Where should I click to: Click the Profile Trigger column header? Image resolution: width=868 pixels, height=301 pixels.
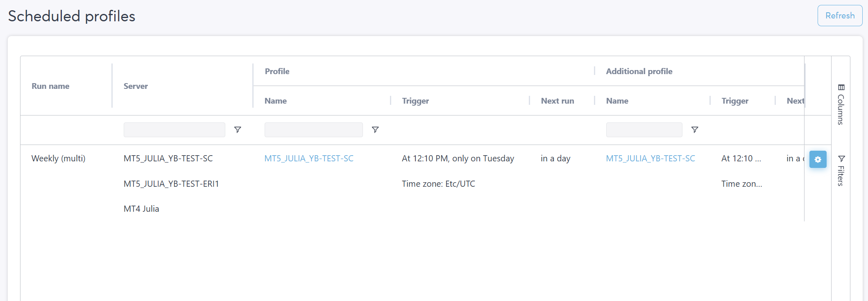click(415, 101)
